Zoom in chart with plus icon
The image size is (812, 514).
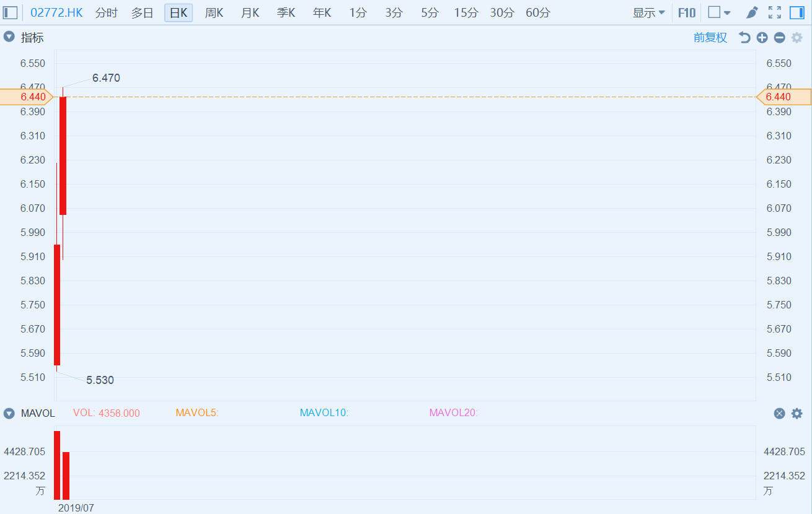coord(762,38)
